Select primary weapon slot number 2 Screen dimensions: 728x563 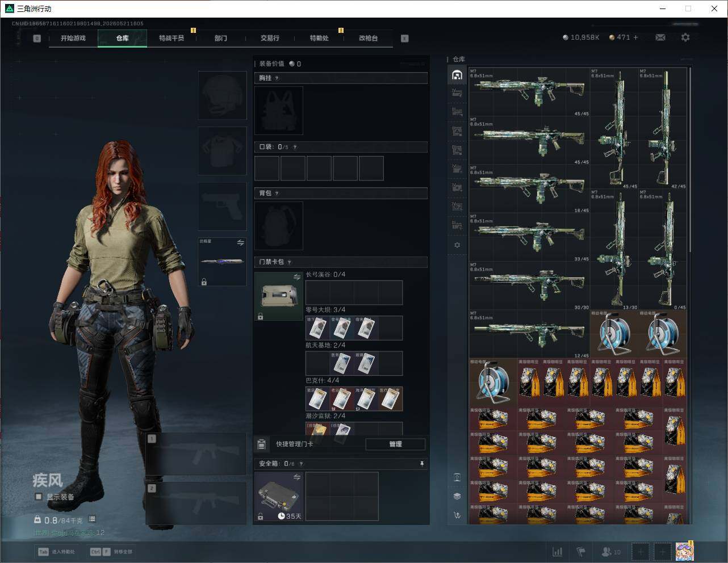click(196, 503)
